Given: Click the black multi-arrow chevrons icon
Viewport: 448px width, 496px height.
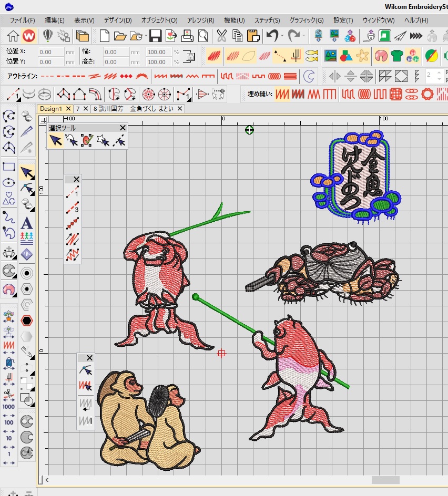Looking at the screenshot, I should point(416,36).
